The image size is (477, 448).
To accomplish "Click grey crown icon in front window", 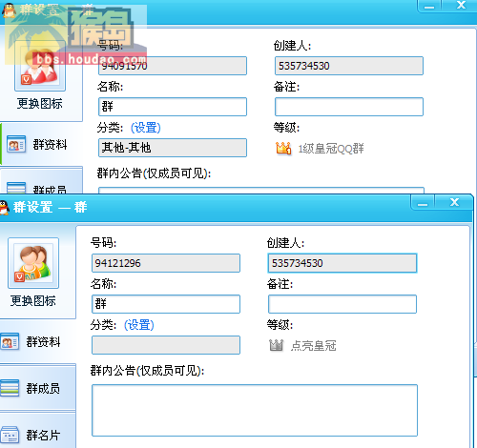I will (276, 345).
